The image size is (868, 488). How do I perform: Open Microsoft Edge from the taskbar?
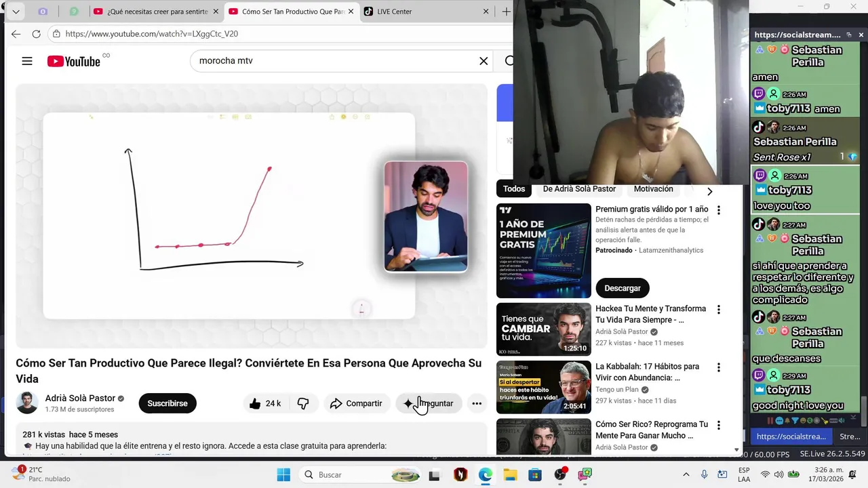coord(485,474)
